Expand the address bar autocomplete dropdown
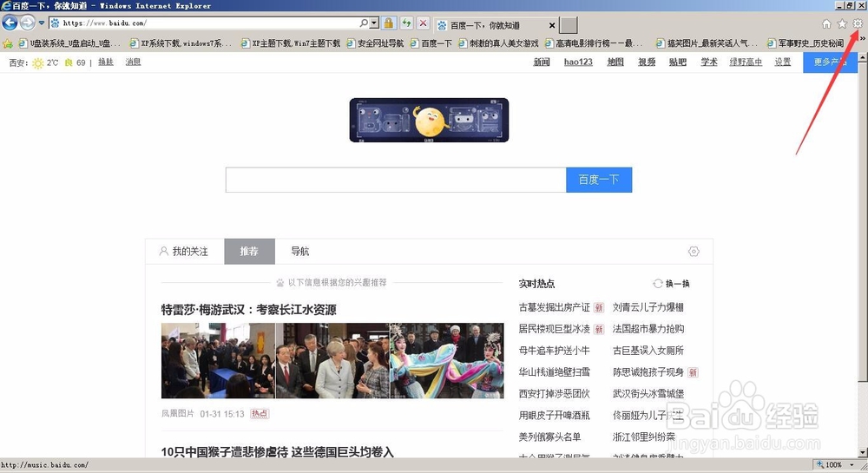This screenshot has height=473, width=868. pyautogui.click(x=374, y=23)
